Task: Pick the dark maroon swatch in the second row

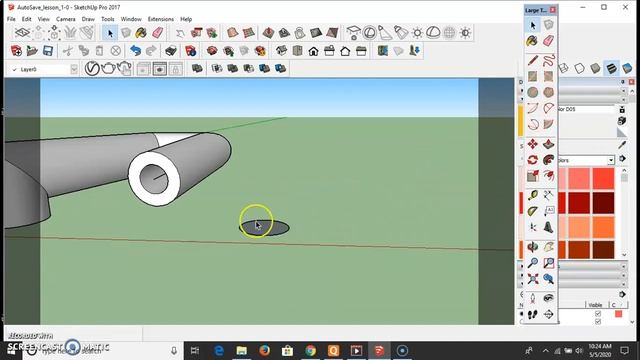Action: coord(603,203)
